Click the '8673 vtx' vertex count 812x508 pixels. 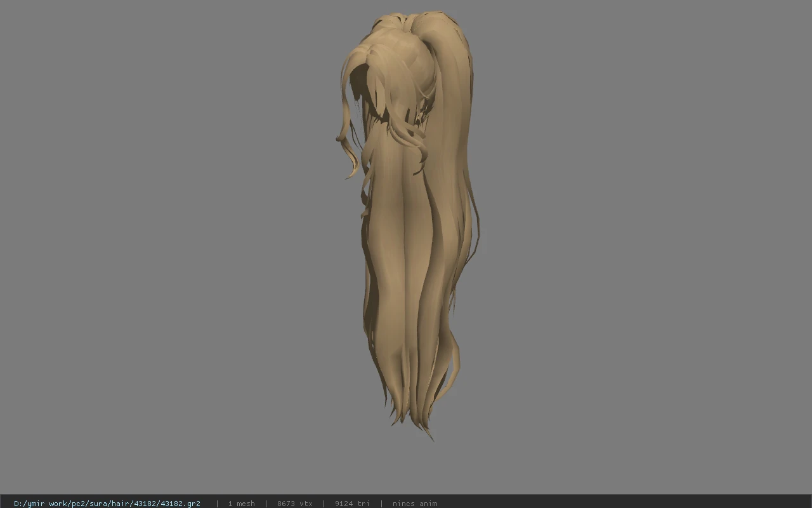coord(295,504)
